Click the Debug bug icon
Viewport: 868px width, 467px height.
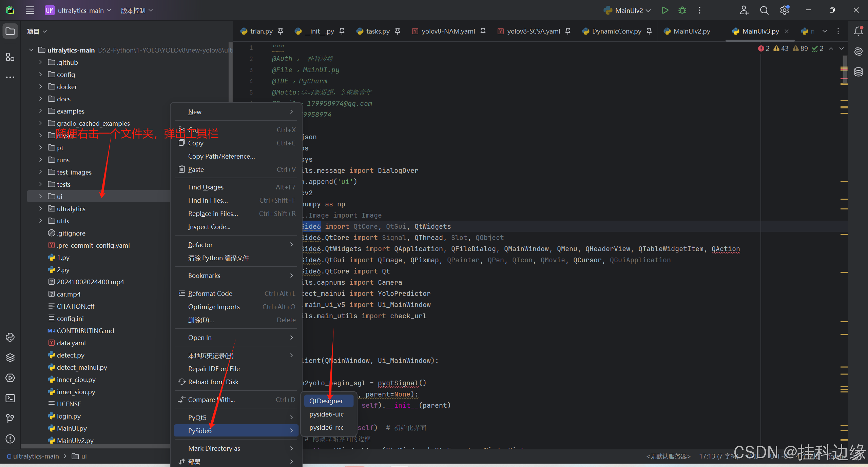pyautogui.click(x=682, y=11)
